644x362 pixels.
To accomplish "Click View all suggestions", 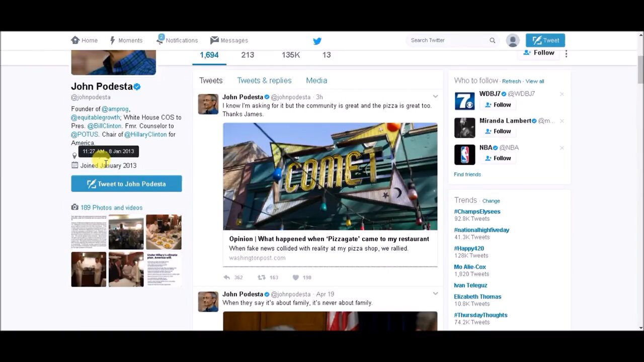I will pos(535,81).
